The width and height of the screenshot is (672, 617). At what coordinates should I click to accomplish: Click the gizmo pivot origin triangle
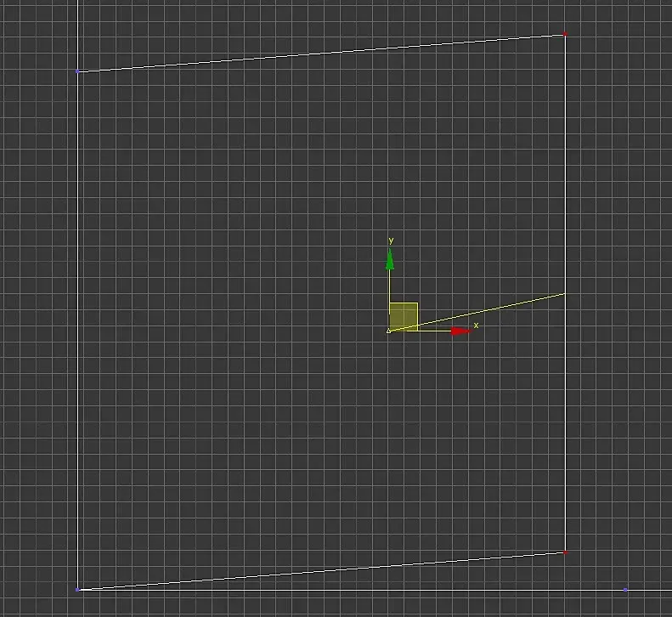388,331
